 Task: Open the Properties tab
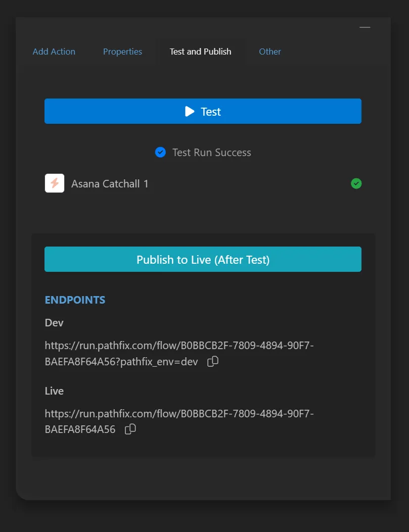pos(122,52)
